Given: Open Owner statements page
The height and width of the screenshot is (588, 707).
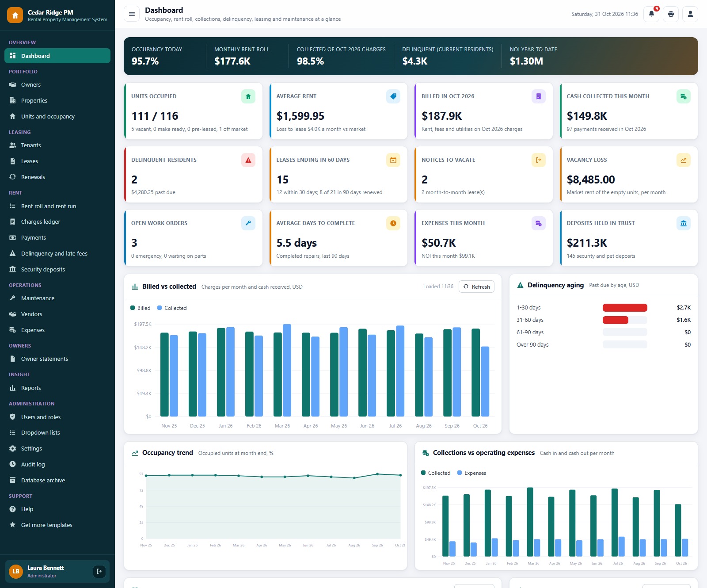Looking at the screenshot, I should pyautogui.click(x=57, y=359).
